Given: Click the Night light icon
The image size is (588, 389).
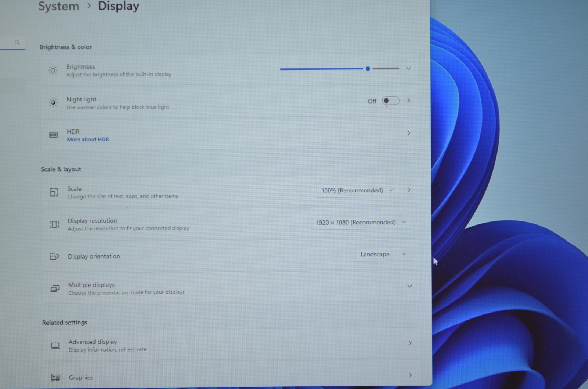Looking at the screenshot, I should (x=53, y=102).
